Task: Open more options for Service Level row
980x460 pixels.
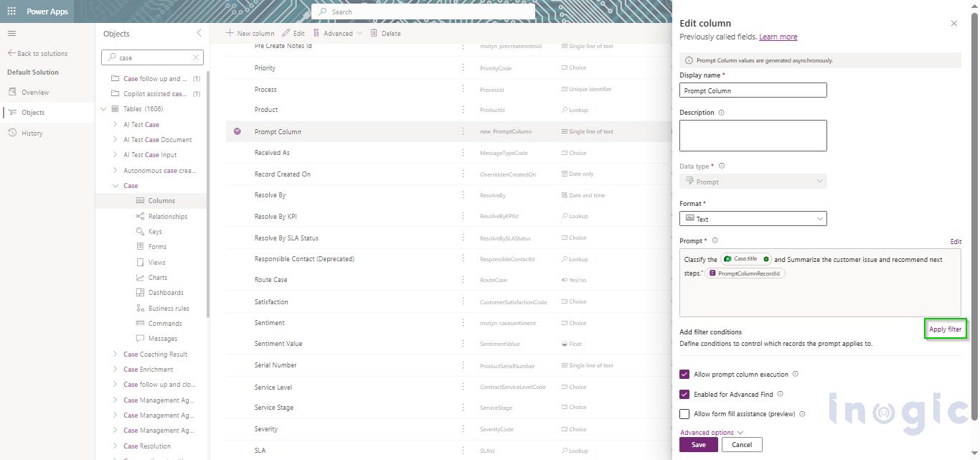Action: (463, 387)
